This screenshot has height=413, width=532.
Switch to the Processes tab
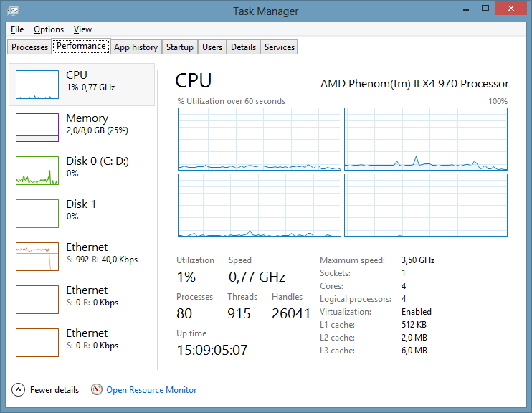click(29, 47)
